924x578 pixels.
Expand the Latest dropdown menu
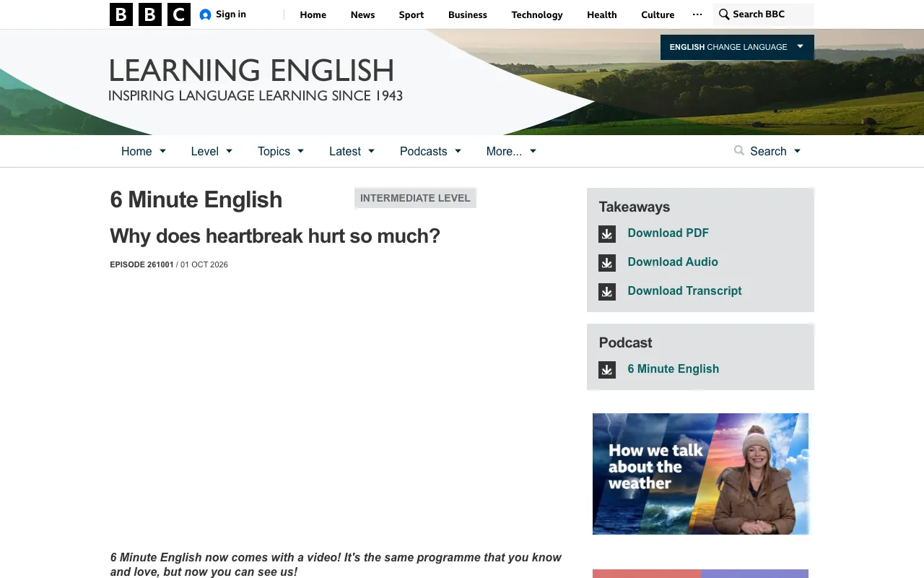pyautogui.click(x=352, y=151)
